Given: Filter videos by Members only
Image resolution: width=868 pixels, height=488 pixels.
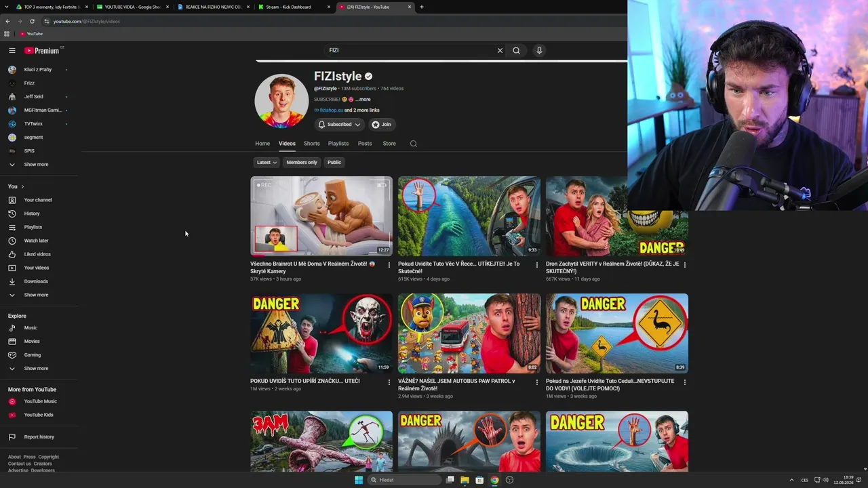Looking at the screenshot, I should [302, 163].
